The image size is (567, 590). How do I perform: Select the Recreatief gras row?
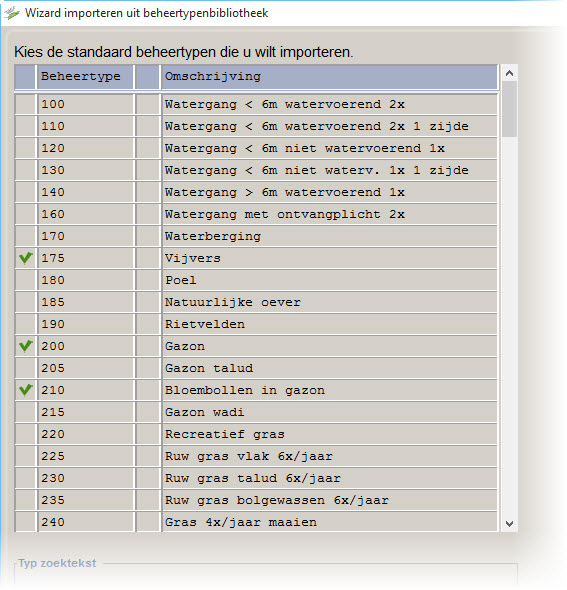(x=256, y=434)
